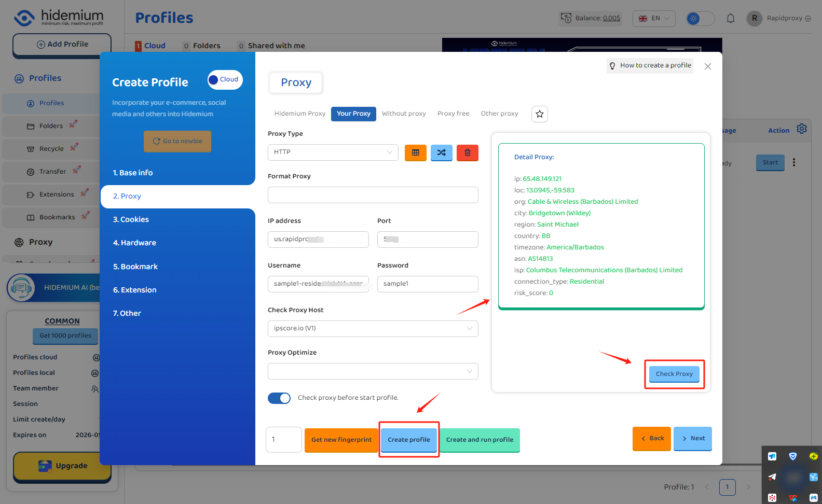Open the How to create a profile link
The image size is (822, 504).
650,65
